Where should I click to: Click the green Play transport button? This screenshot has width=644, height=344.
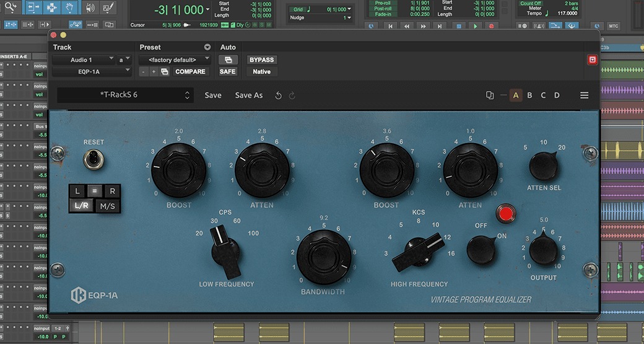[x=476, y=26]
